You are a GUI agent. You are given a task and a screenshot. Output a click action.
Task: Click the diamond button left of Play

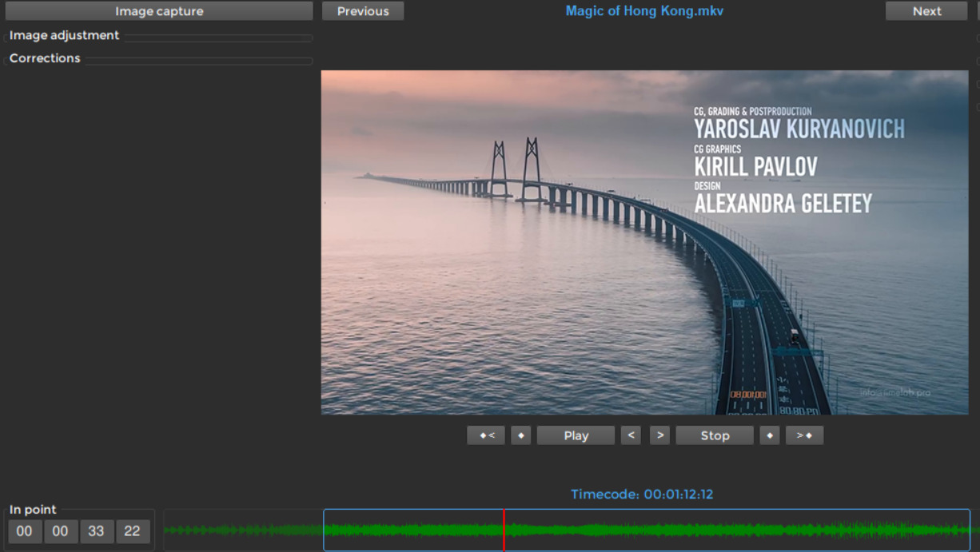pyautogui.click(x=521, y=435)
